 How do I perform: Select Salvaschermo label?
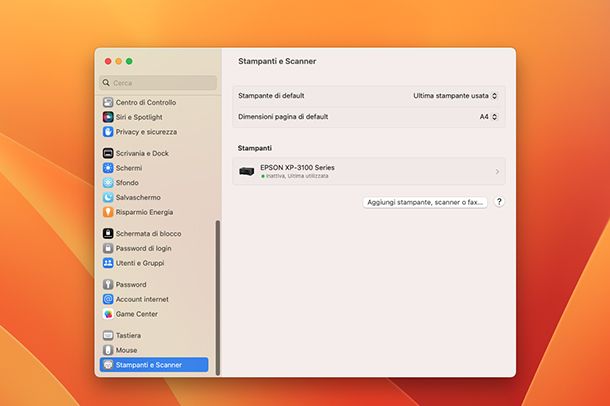tap(138, 198)
